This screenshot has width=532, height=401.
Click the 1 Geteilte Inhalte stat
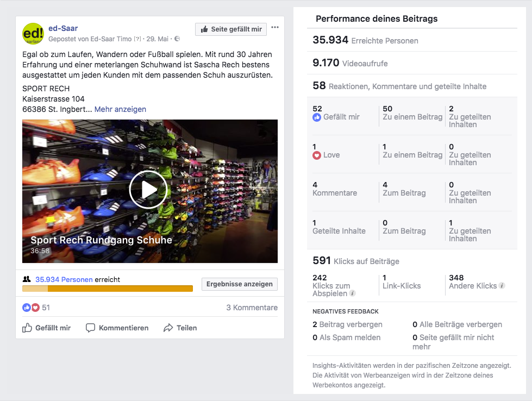coord(339,227)
